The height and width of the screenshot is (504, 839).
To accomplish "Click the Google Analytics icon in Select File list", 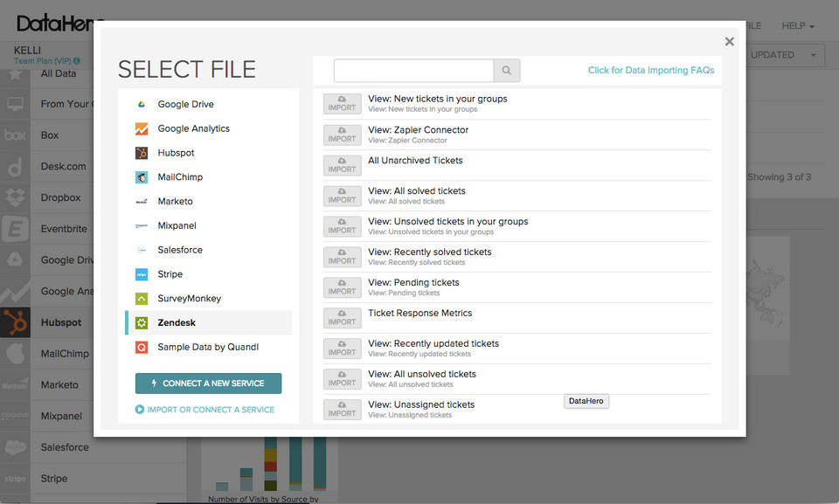I will tap(142, 129).
